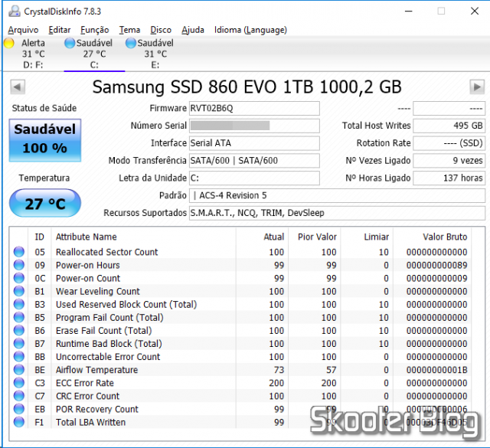The width and height of the screenshot is (490, 448).
Task: Click the Attribute Name column header
Action: [143, 237]
